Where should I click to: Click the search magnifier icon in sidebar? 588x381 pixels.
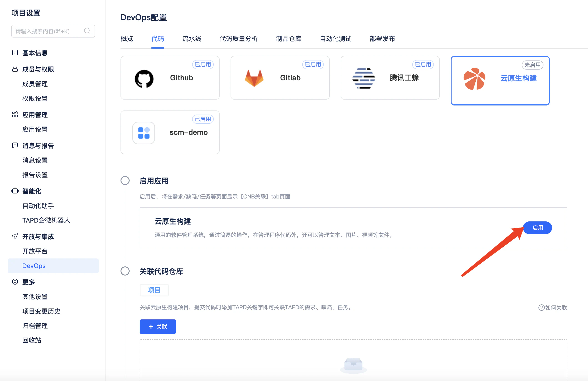coord(87,31)
